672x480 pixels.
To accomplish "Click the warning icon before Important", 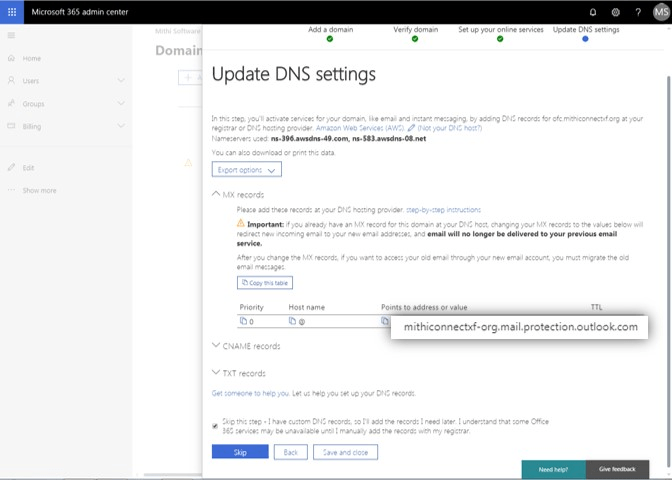I will (x=240, y=223).
